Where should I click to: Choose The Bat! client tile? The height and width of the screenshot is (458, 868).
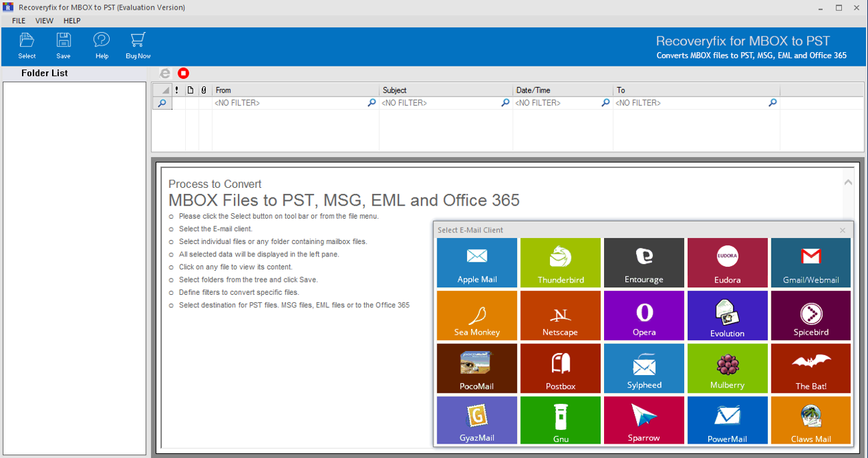tap(811, 368)
